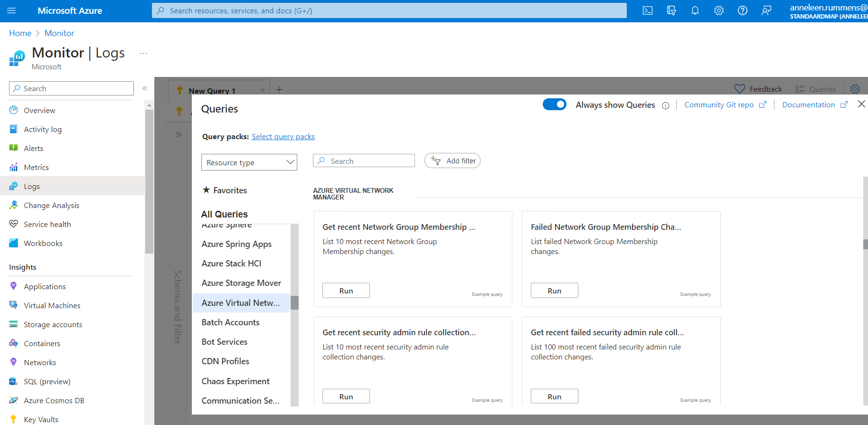Go to Home breadcrumb
Viewport: 868px width, 425px height.
click(20, 33)
